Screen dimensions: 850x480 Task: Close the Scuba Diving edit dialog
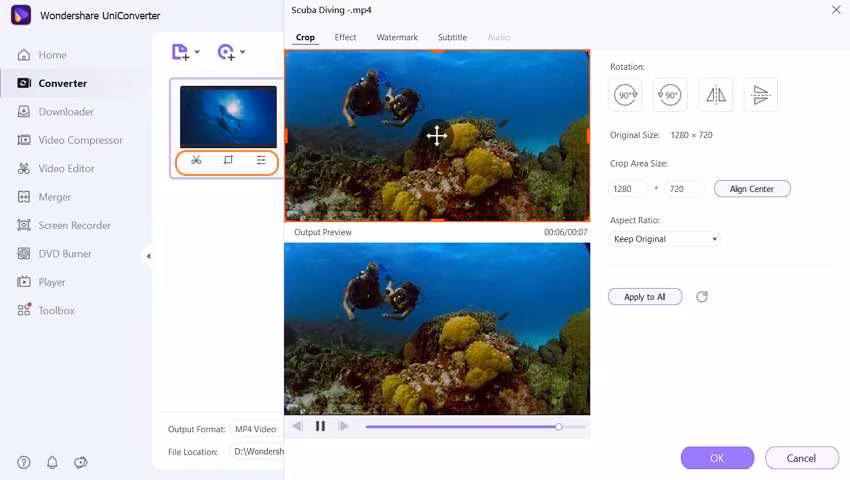836,10
